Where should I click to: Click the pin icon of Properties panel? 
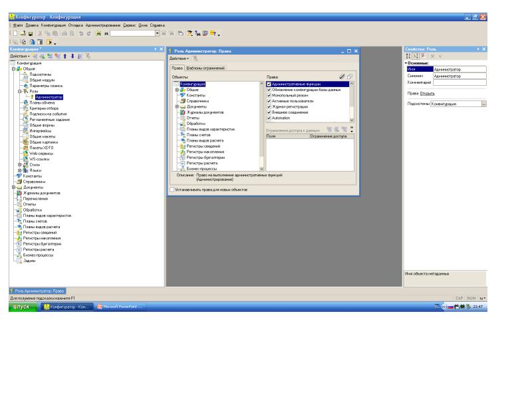click(477, 49)
